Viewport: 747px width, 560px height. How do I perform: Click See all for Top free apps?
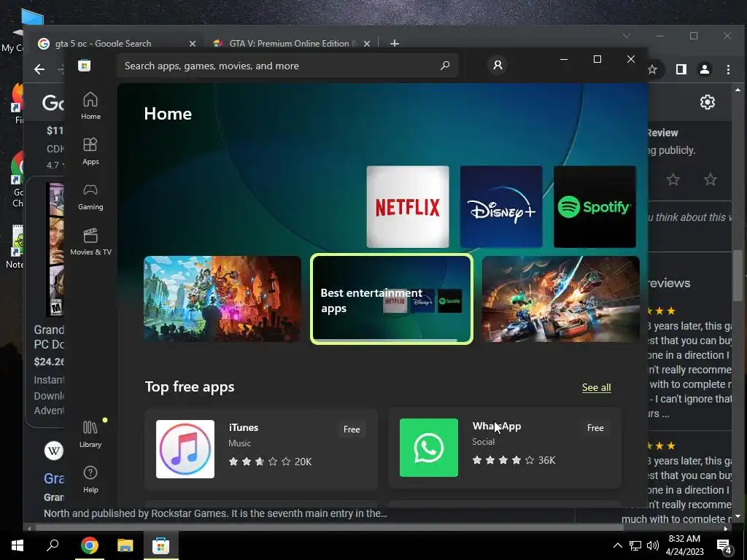coord(596,388)
